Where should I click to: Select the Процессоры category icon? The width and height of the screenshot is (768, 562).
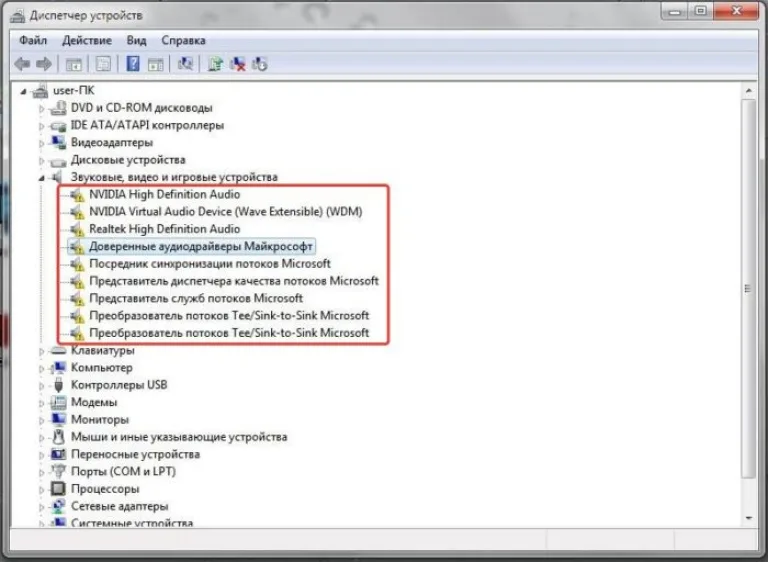58,489
